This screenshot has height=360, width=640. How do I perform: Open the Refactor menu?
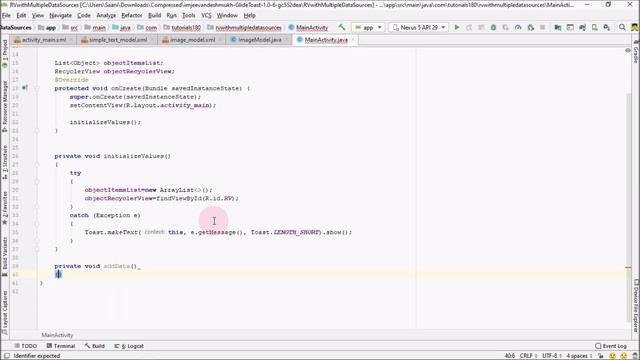(x=131, y=16)
